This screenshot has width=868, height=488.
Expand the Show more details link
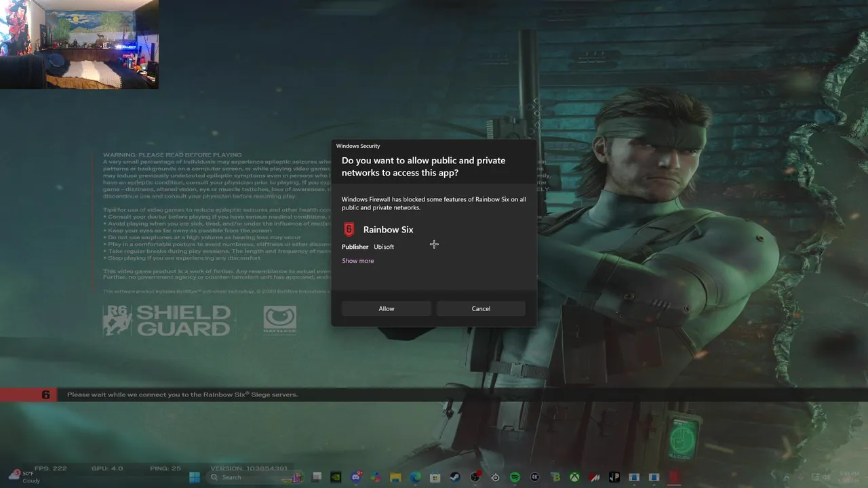357,261
